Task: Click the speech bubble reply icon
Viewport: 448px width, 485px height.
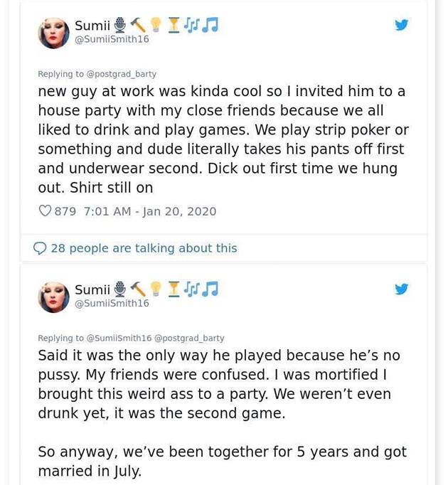Action: [x=41, y=248]
